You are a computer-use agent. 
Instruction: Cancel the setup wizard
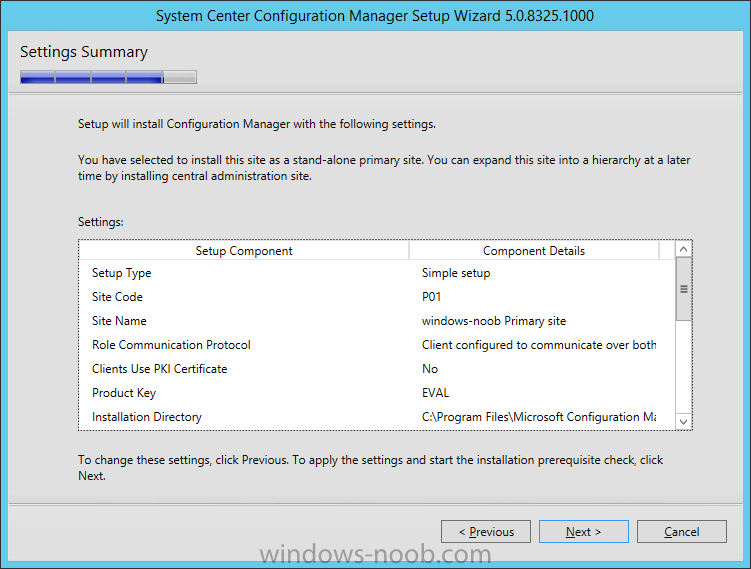point(682,532)
